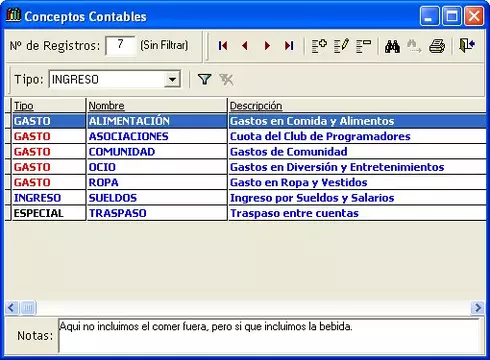Select the ASOCIACIONES cell
This screenshot has height=360, width=490.
click(x=157, y=136)
